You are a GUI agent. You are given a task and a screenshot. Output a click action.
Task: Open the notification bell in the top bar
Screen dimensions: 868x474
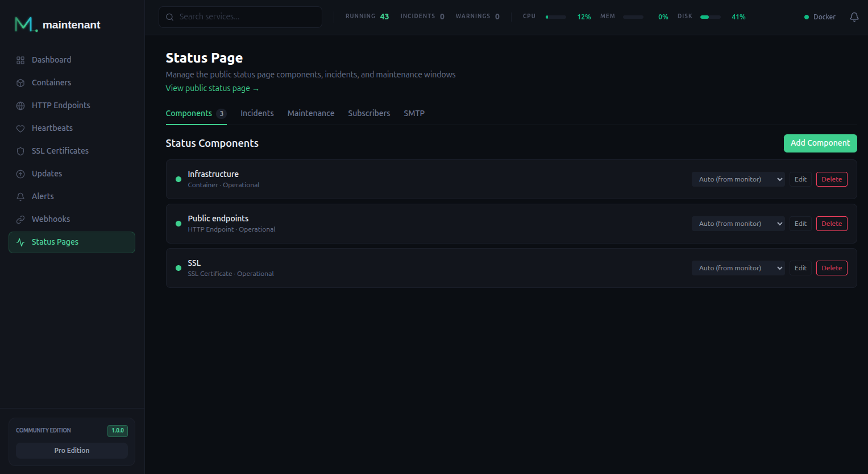coord(854,17)
